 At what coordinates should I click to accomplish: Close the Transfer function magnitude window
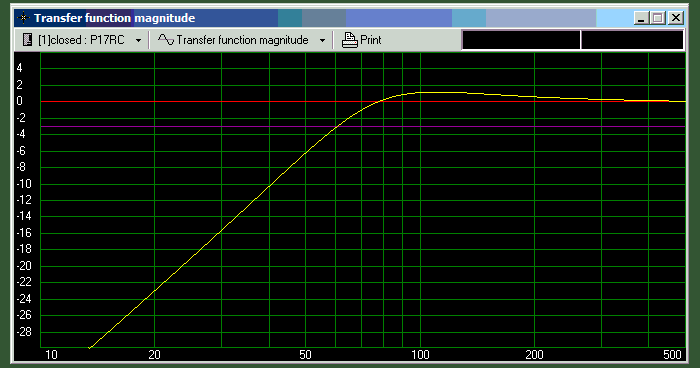coord(676,18)
